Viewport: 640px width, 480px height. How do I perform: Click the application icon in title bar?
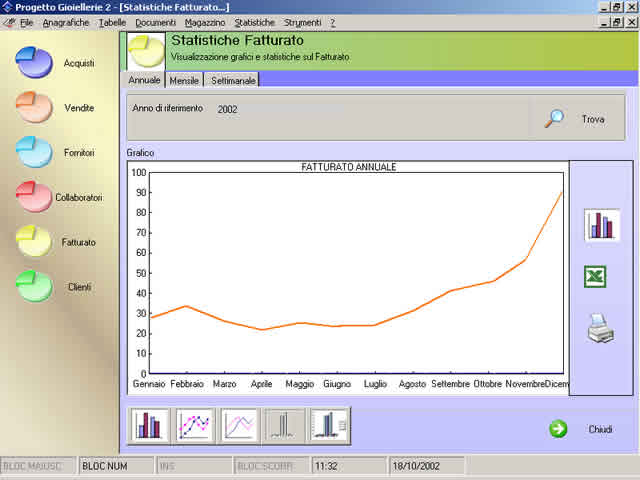[7, 7]
